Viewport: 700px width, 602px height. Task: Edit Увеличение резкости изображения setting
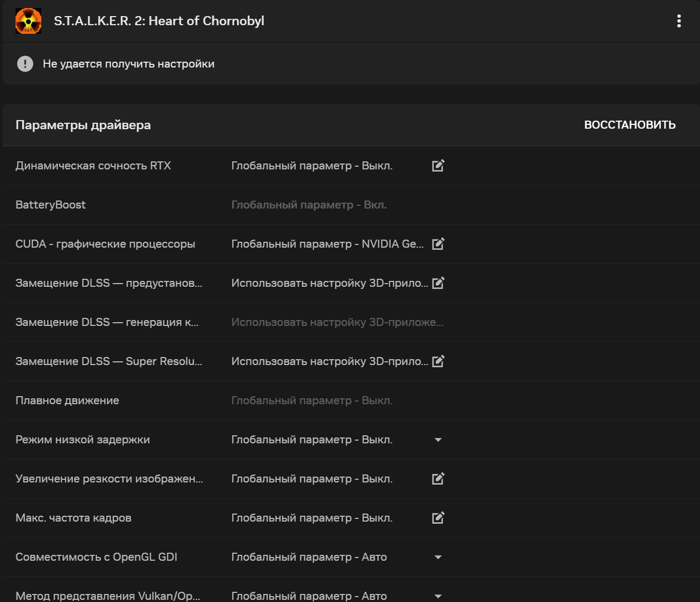click(x=438, y=479)
